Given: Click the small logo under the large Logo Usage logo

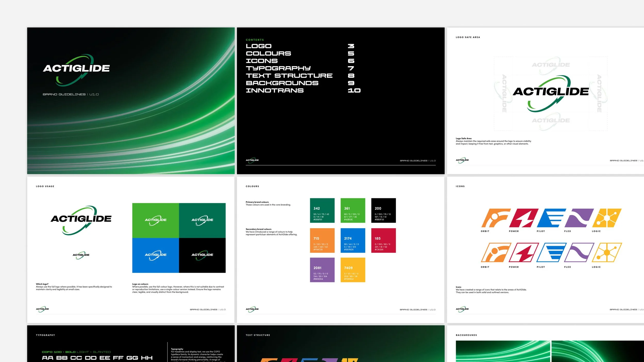Looking at the screenshot, I should [81, 255].
